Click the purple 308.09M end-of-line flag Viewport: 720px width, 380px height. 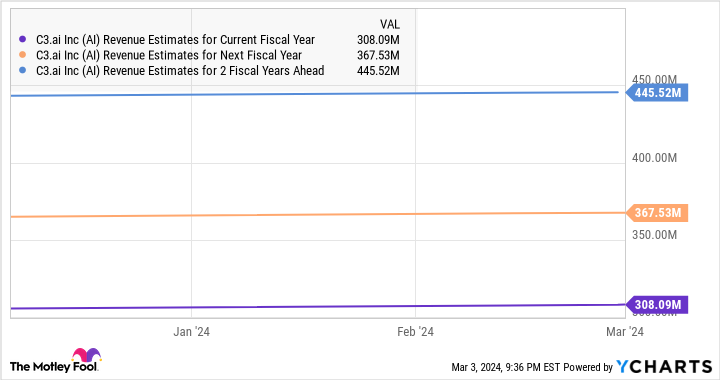click(x=657, y=305)
